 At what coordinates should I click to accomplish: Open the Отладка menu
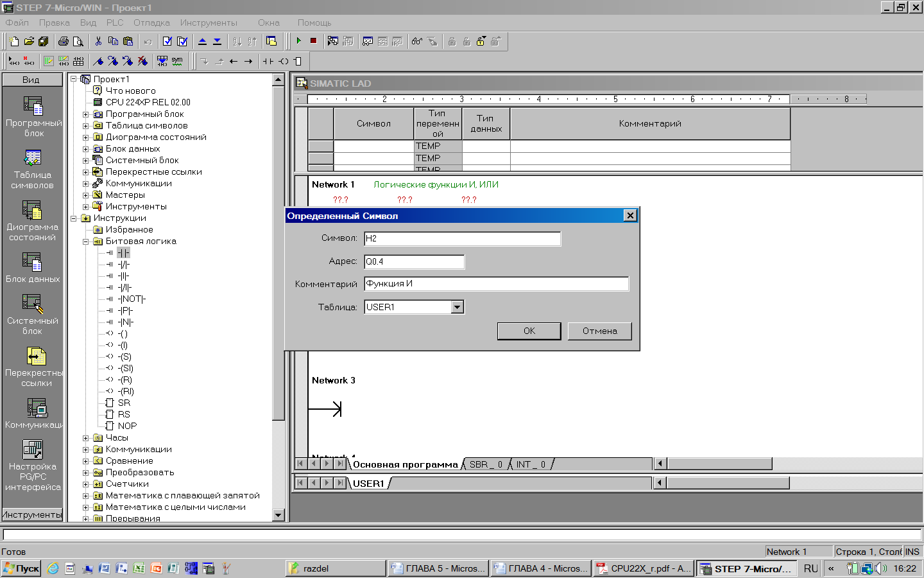click(152, 22)
